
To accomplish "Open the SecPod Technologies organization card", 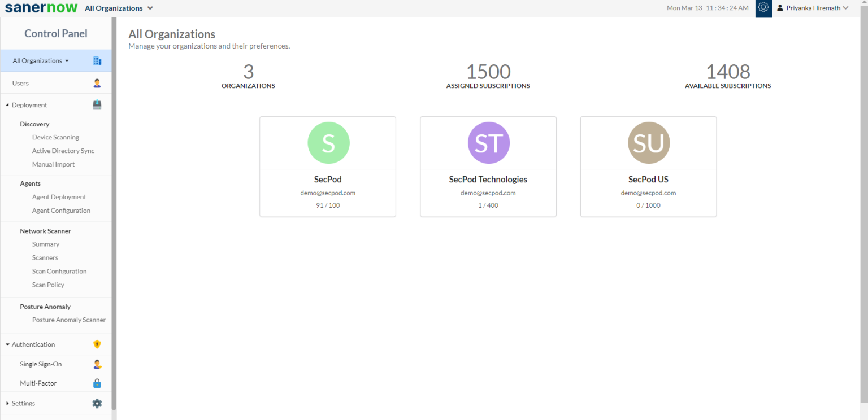I will pyautogui.click(x=488, y=167).
